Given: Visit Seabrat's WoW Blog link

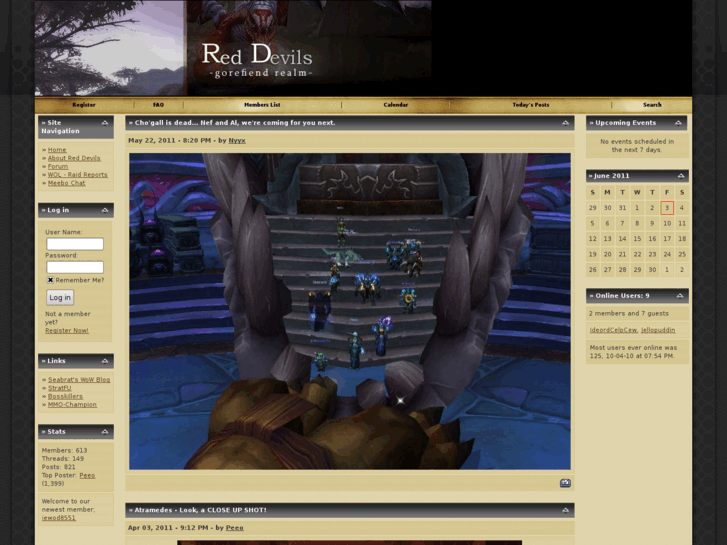Looking at the screenshot, I should pyautogui.click(x=79, y=379).
